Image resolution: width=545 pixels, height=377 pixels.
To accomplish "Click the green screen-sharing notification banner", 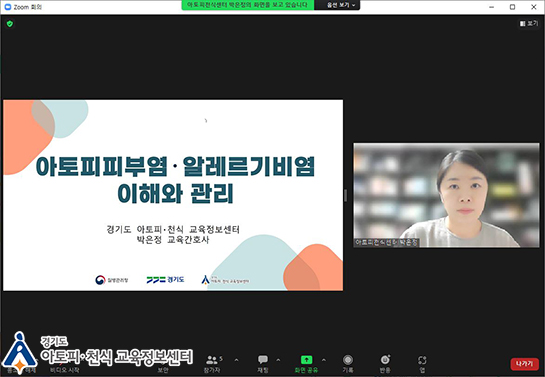I will click(247, 5).
